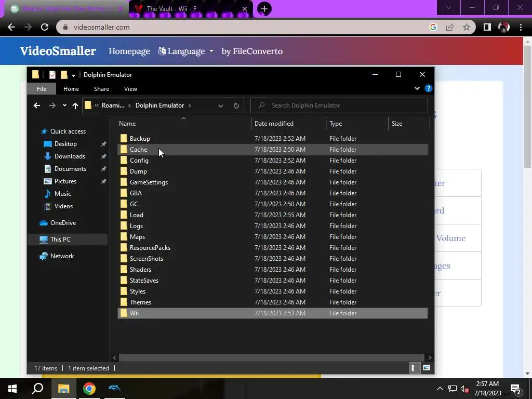Open Explorer help icon
This screenshot has width=532, height=399.
[x=428, y=88]
